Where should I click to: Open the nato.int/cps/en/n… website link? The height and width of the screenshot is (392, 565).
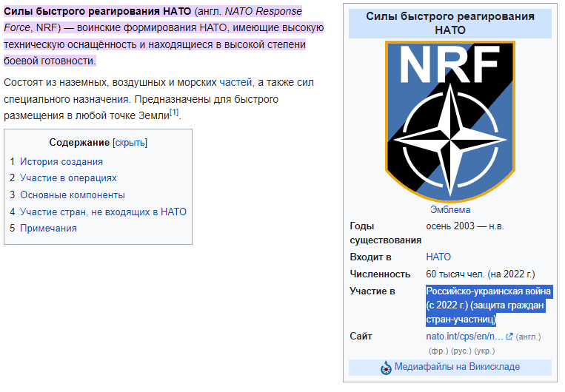[464, 337]
